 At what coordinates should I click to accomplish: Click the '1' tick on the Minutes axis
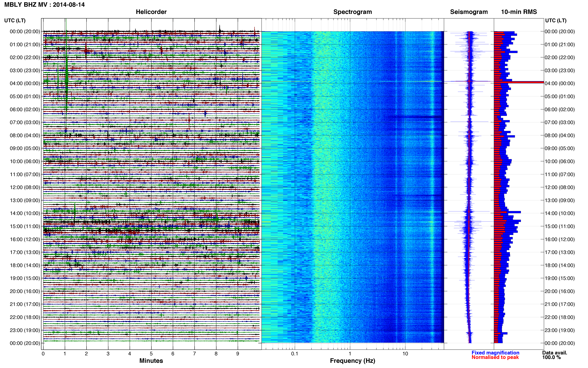65,354
